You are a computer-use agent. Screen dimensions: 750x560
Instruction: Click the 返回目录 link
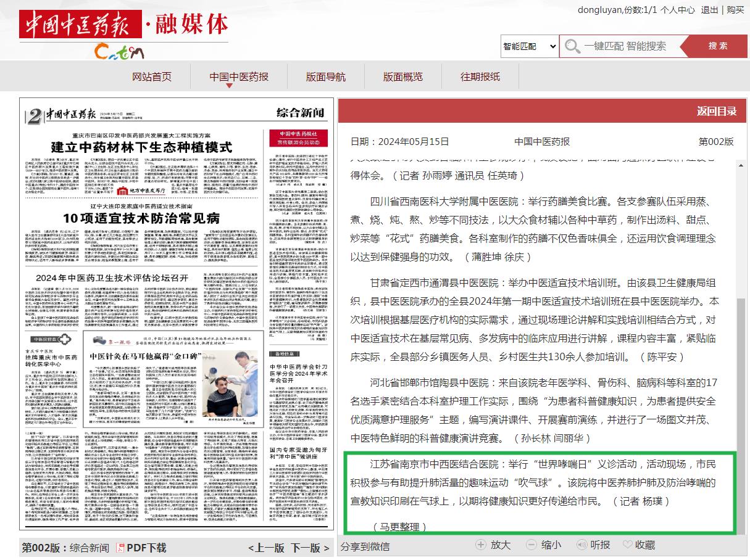(x=717, y=111)
